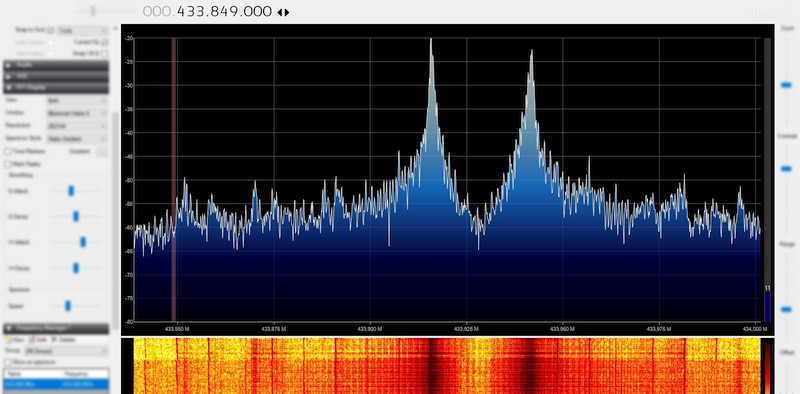Open the View dropdown set to Both
Image resolution: width=800 pixels, height=394 pixels.
tap(77, 101)
